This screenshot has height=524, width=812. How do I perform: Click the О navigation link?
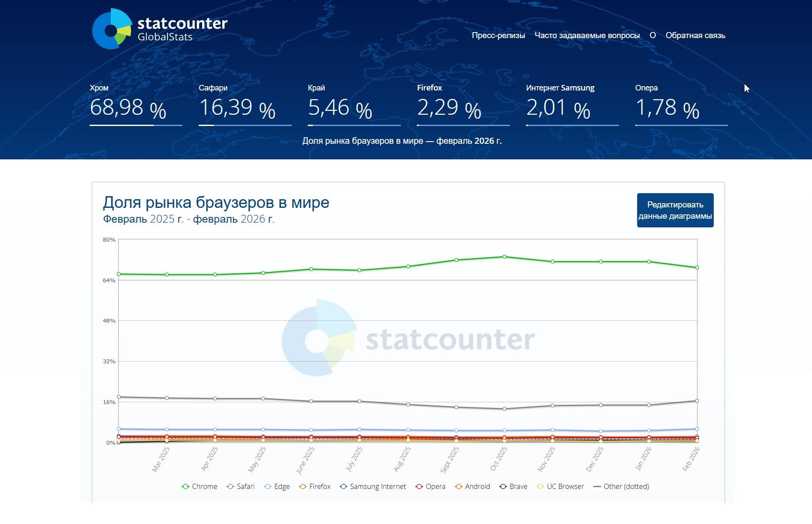(x=653, y=36)
